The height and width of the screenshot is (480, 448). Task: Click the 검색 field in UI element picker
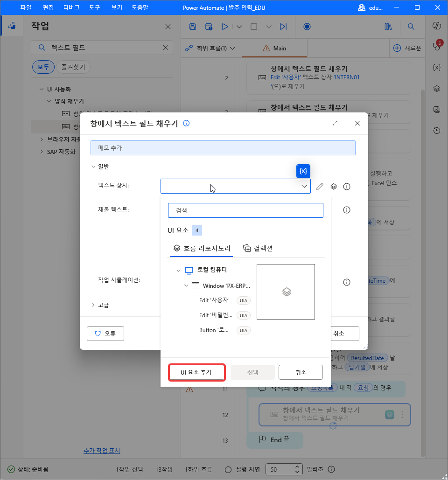245,210
